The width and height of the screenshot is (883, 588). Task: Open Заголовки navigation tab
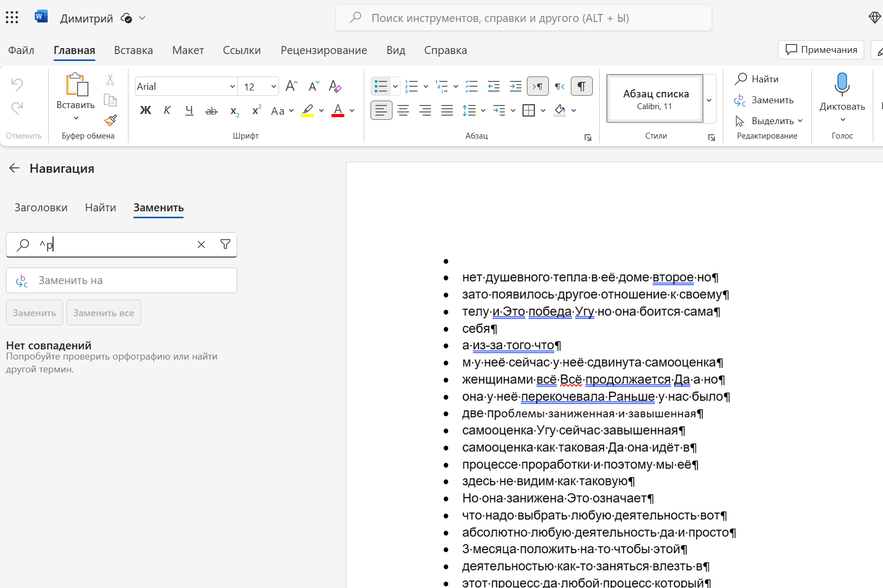coord(41,208)
